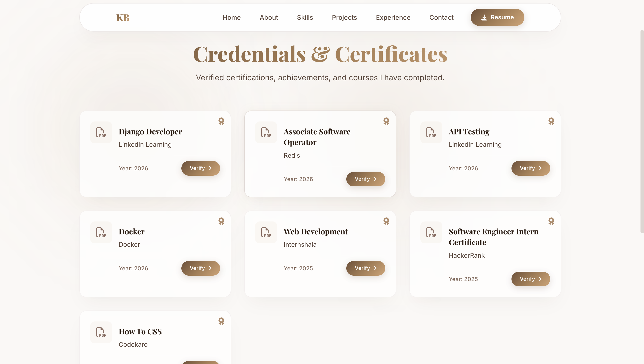Click award badge icon on Django Developer card
Viewport: 644px width, 364px height.
click(x=221, y=121)
